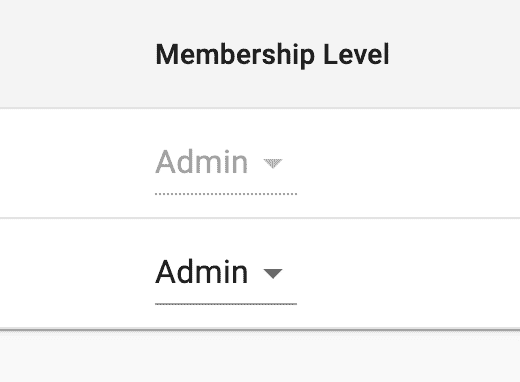Click the word Level in the column header

[356, 55]
